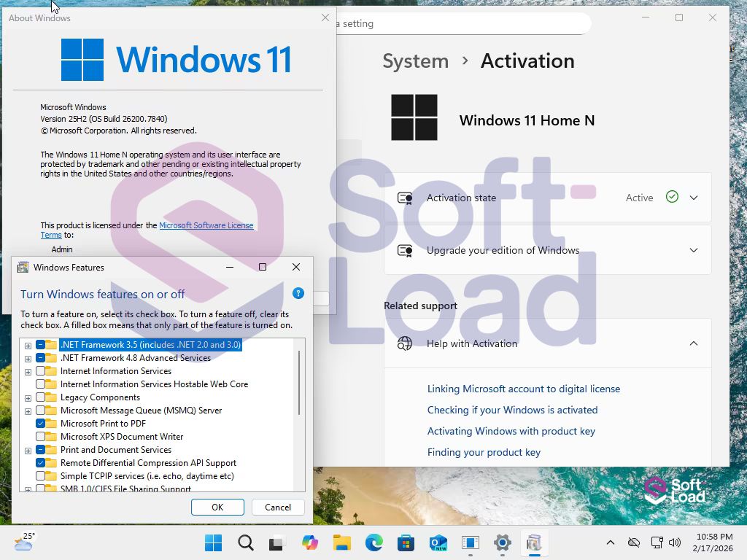Click the green Active checkmark icon
747x560 pixels.
coord(672,197)
